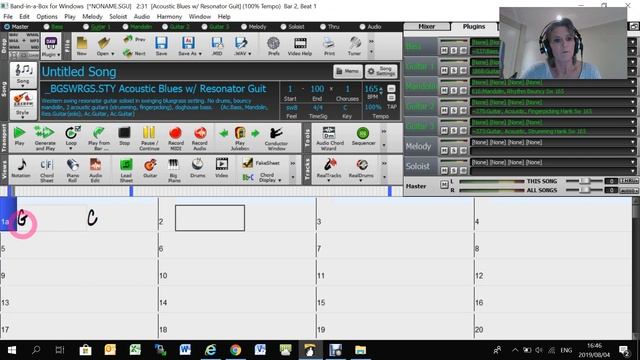Show the Guitar fretboard view
This screenshot has height=360, width=640.
pos(150,169)
